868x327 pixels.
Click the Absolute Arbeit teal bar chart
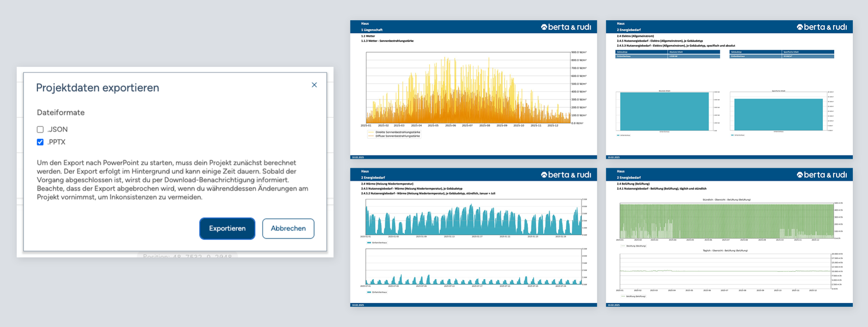[x=664, y=111]
